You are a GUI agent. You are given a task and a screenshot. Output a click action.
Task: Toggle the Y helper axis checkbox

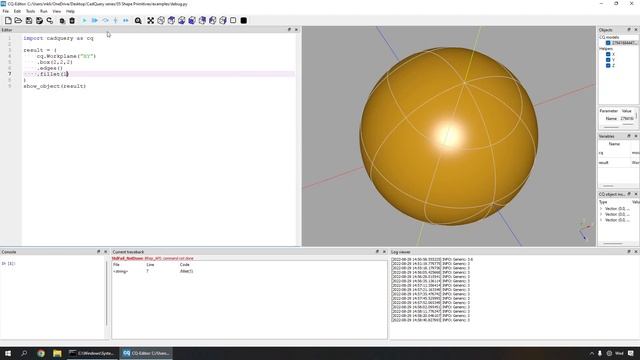point(608,60)
